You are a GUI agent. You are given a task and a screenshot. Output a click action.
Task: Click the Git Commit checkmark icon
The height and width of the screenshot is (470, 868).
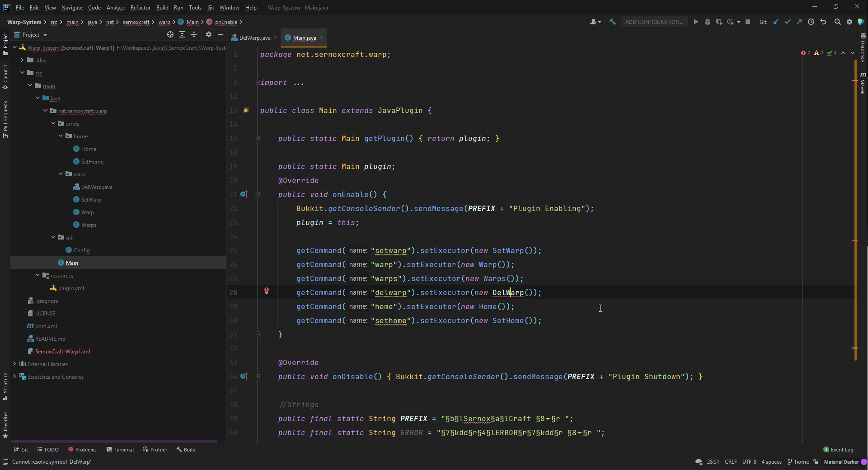788,22
